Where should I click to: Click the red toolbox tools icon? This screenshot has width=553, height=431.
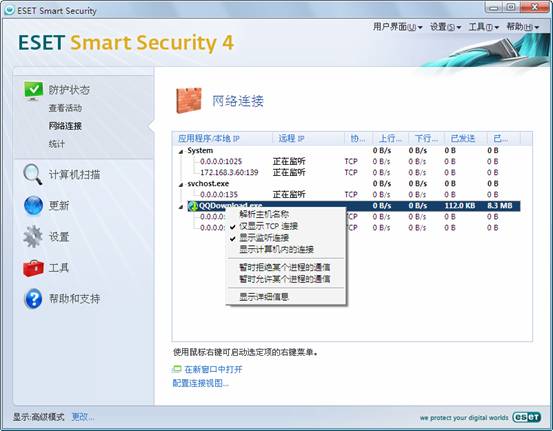click(33, 268)
